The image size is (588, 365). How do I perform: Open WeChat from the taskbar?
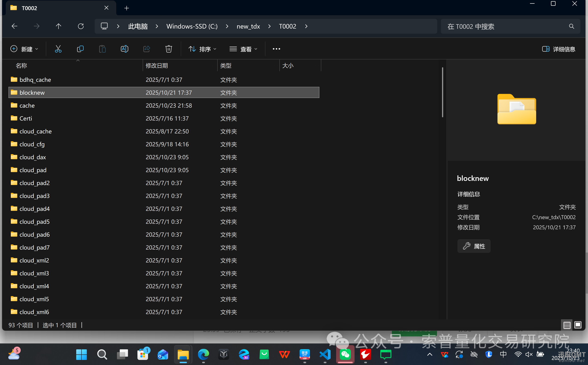[x=345, y=354]
